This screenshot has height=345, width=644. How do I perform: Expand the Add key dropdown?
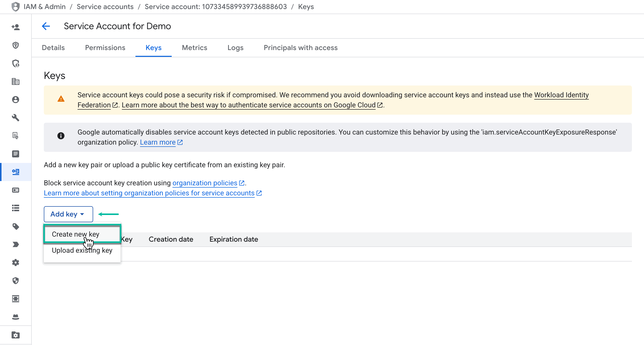pyautogui.click(x=68, y=214)
